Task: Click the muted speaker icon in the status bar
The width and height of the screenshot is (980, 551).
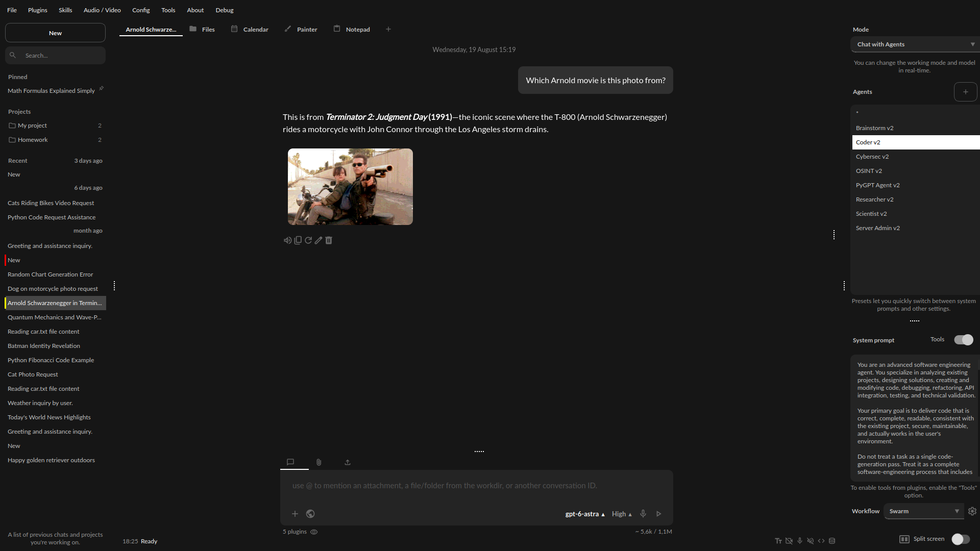Action: [811, 541]
